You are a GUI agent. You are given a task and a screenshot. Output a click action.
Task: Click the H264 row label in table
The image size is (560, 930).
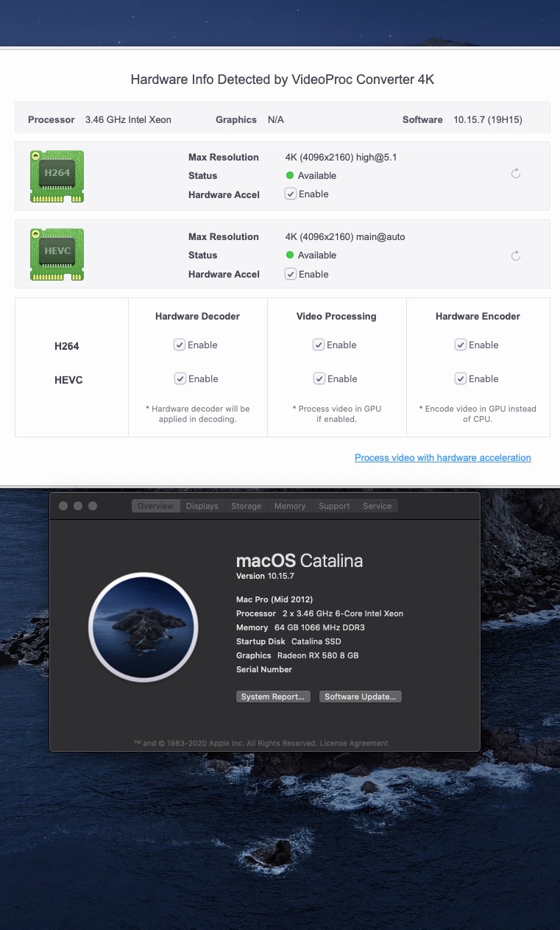coord(67,346)
